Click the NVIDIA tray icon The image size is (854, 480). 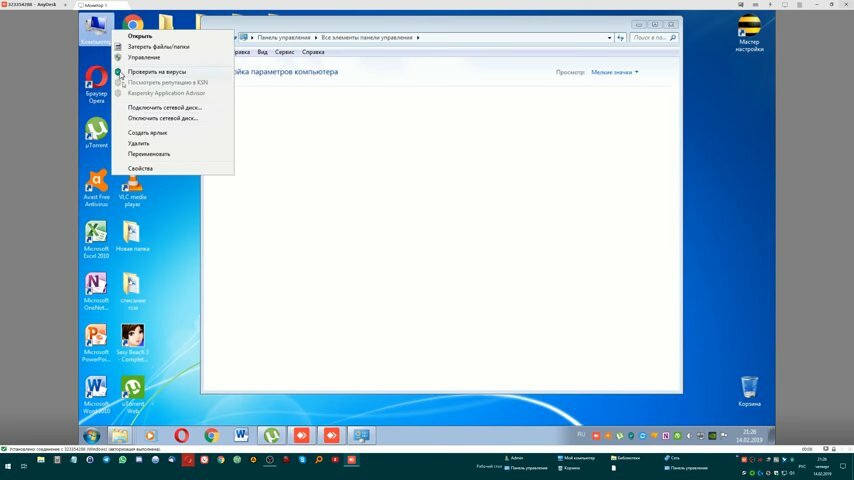pos(712,436)
